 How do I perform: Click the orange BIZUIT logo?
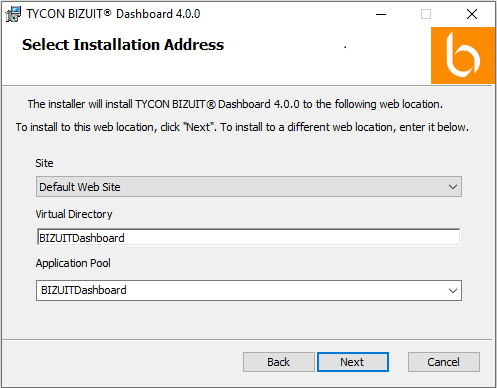pos(463,55)
